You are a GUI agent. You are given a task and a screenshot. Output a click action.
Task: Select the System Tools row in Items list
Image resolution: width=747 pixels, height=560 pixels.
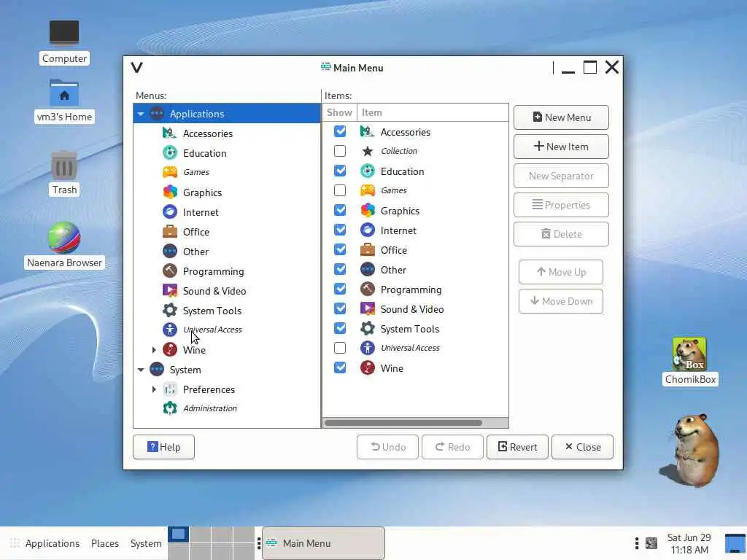(x=415, y=329)
